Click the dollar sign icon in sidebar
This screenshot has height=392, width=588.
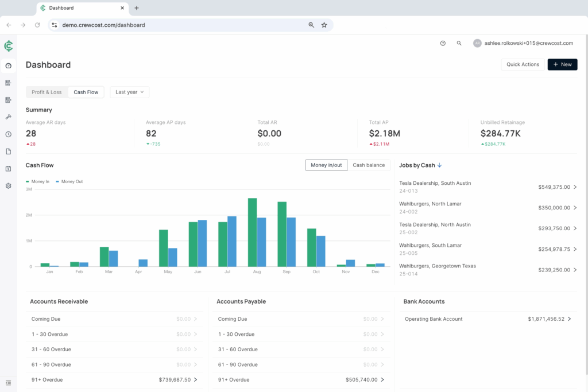pyautogui.click(x=8, y=169)
